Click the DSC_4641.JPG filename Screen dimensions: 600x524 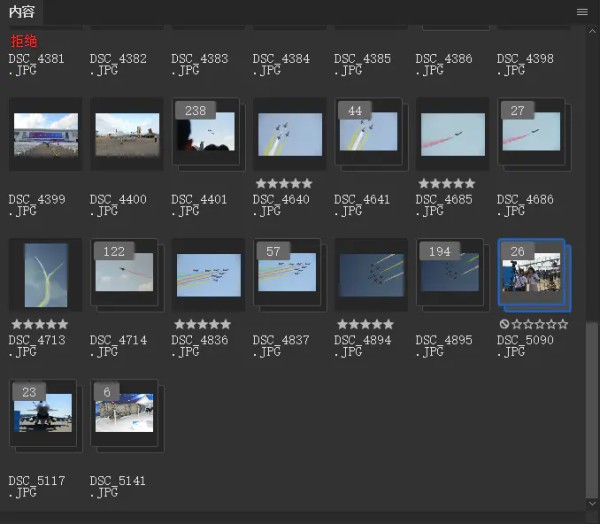tap(362, 205)
